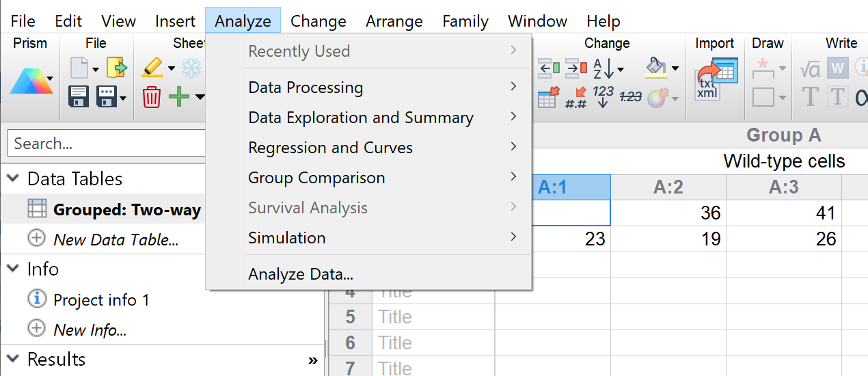Click the green plus New sheet icon
Image resolution: width=868 pixels, height=376 pixels.
click(x=178, y=97)
